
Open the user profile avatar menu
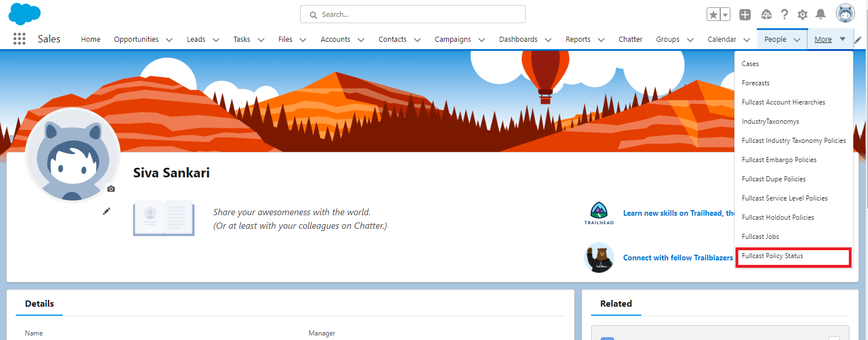coord(845,14)
